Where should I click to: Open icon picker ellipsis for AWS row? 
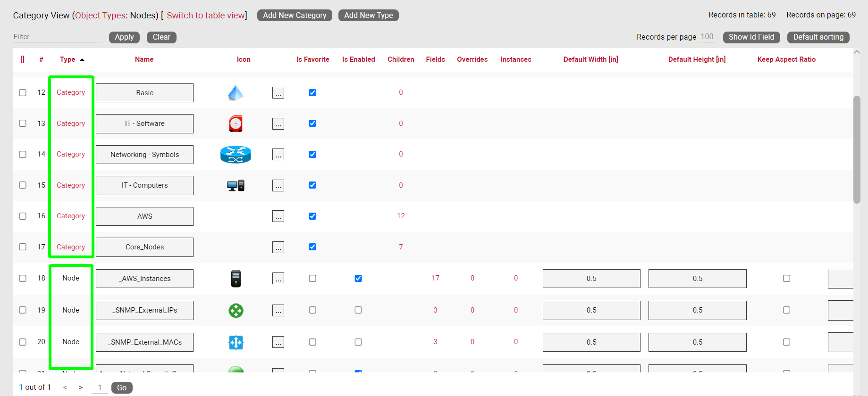click(278, 216)
